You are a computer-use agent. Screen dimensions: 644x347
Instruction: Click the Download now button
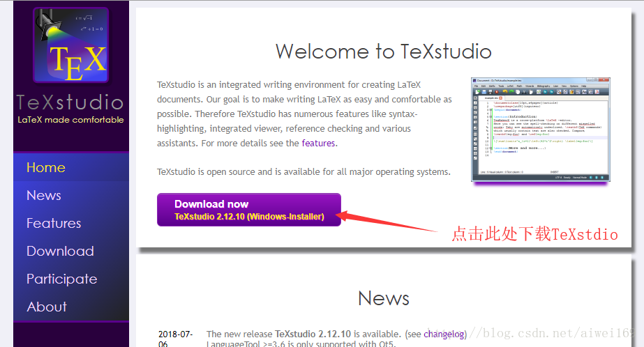249,210
